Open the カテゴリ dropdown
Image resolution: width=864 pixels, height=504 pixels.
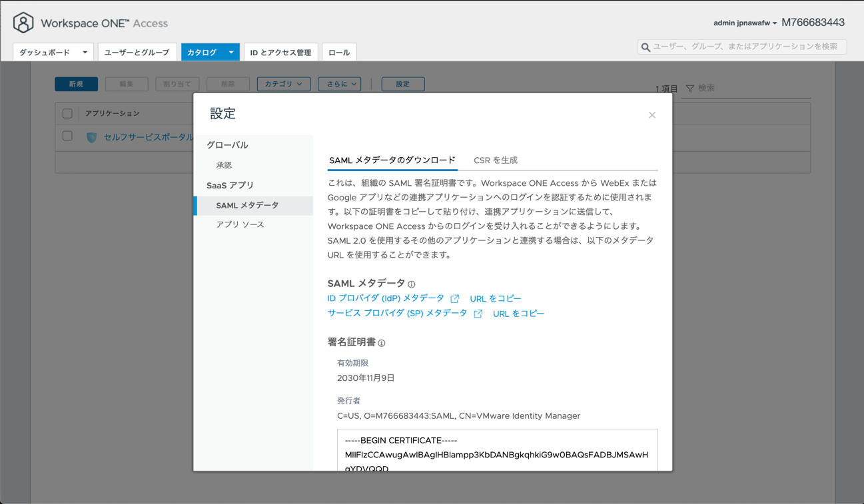(x=284, y=84)
